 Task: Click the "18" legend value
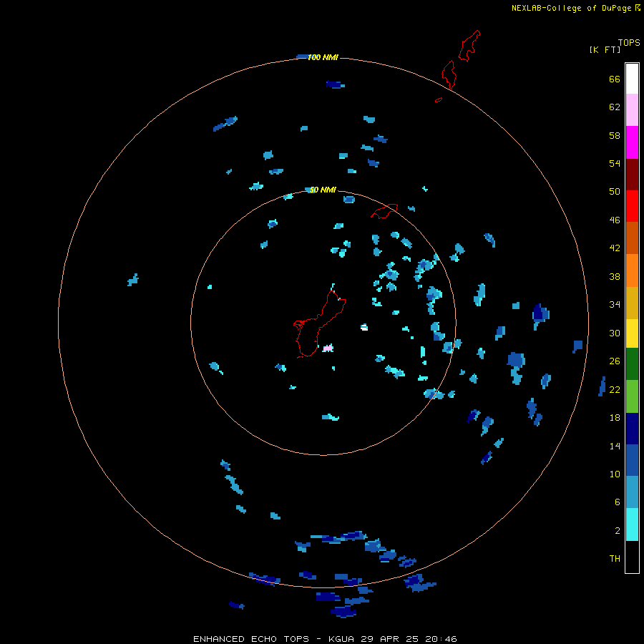tap(615, 418)
